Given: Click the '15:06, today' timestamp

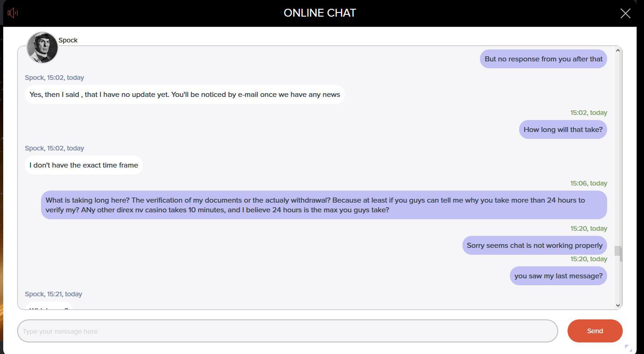Looking at the screenshot, I should 588,183.
